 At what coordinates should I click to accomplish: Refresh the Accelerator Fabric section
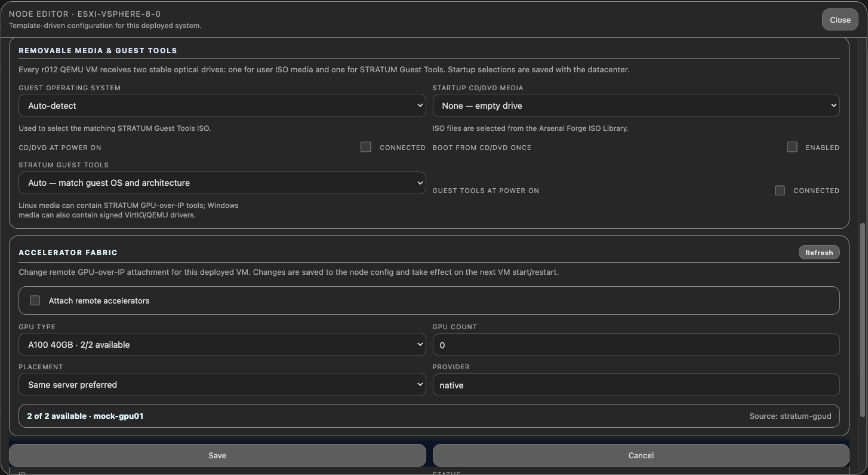click(819, 253)
